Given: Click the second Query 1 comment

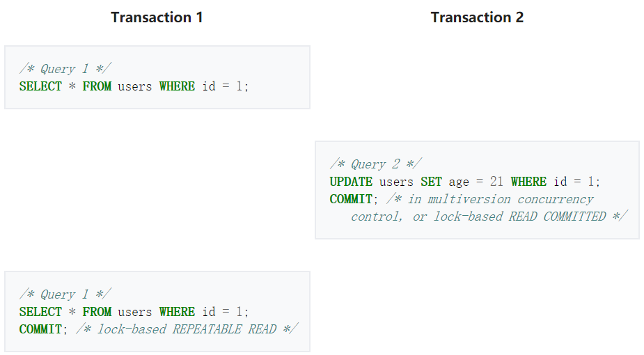Looking at the screenshot, I should [65, 294].
